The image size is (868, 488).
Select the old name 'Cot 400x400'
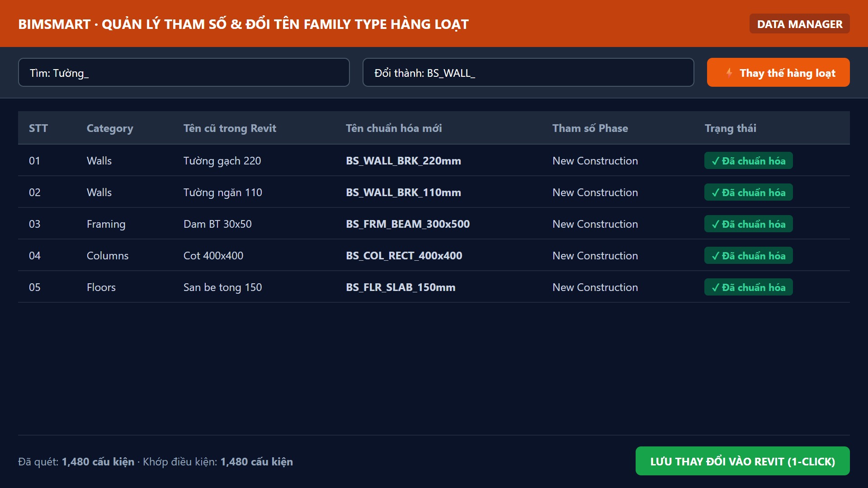pos(213,256)
